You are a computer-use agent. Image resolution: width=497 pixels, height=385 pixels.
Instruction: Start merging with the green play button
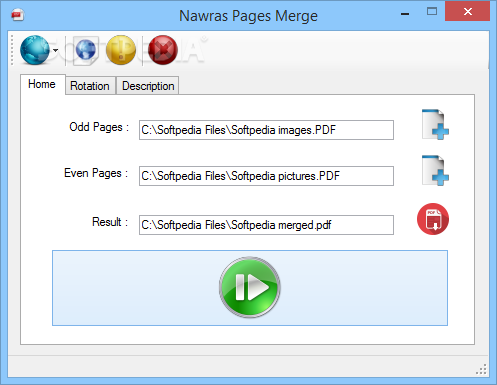click(x=250, y=287)
